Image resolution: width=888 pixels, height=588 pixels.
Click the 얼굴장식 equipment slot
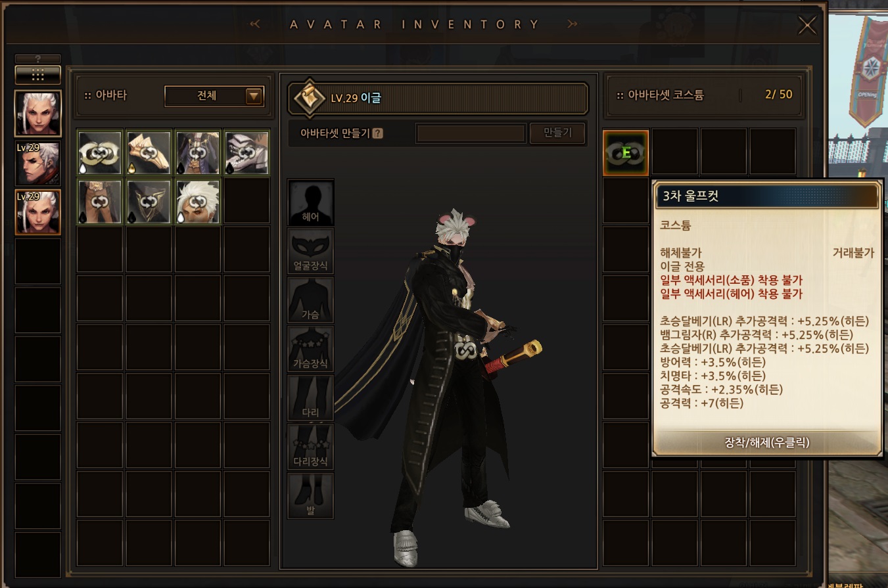(310, 251)
